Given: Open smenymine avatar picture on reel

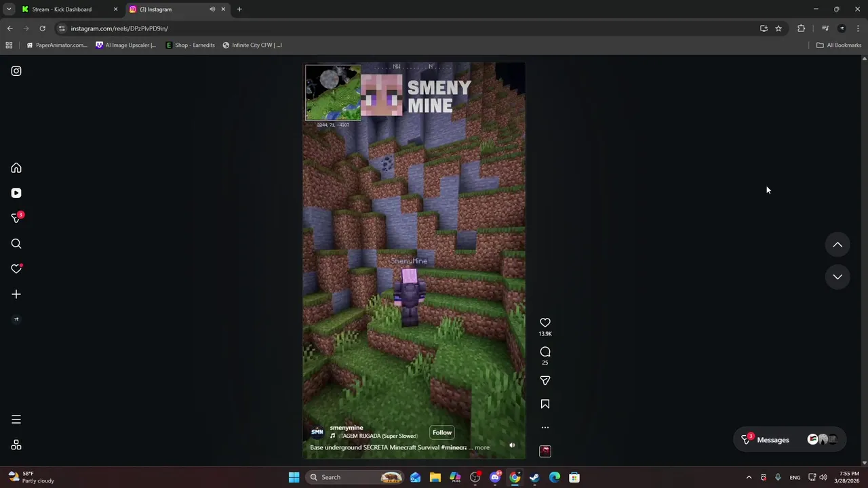Looking at the screenshot, I should pyautogui.click(x=317, y=432).
